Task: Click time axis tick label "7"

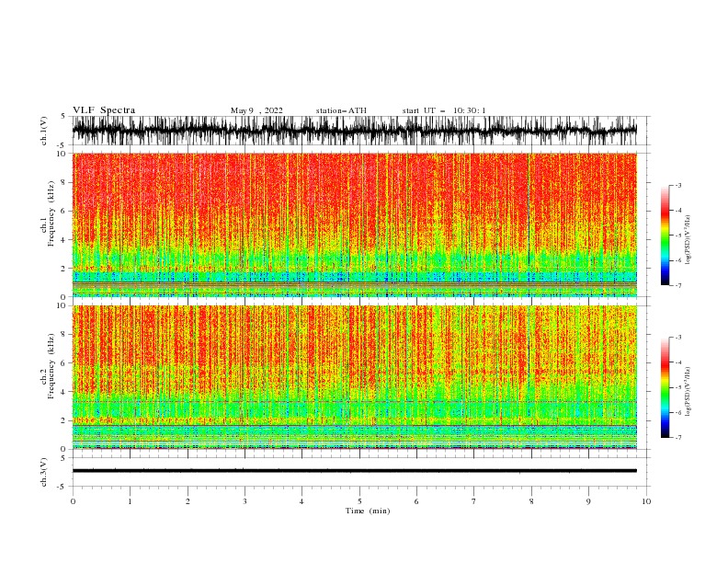Action: coord(474,501)
